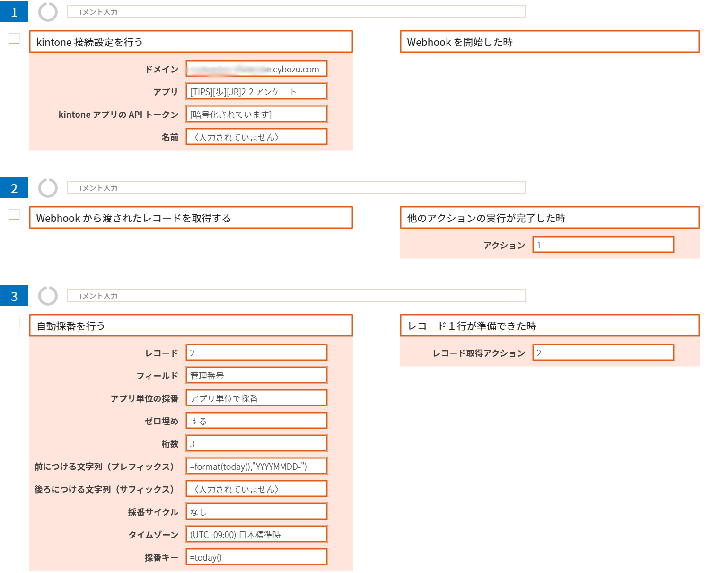This screenshot has width=728, height=573.
Task: Click the ドメイン field ending in cybozu.com
Action: coord(256,69)
